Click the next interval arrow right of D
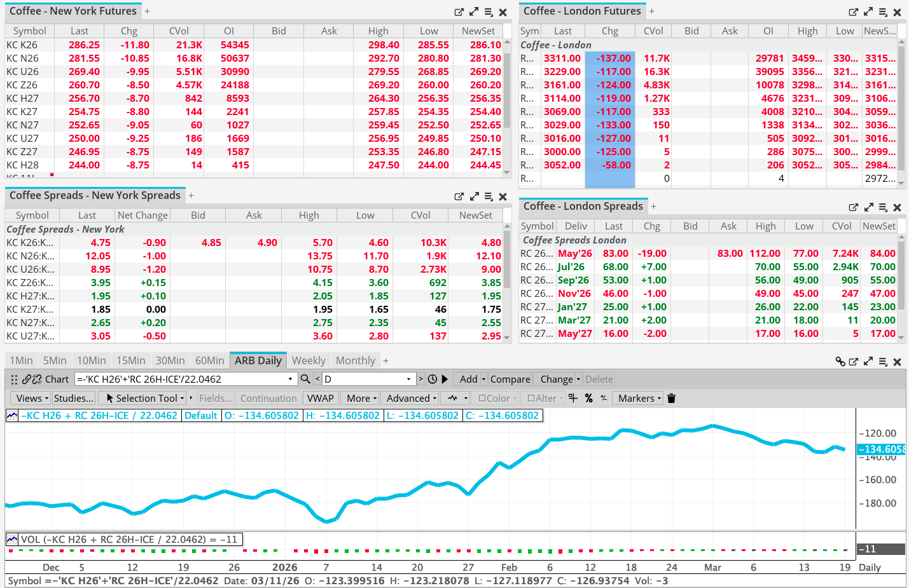 click(420, 379)
